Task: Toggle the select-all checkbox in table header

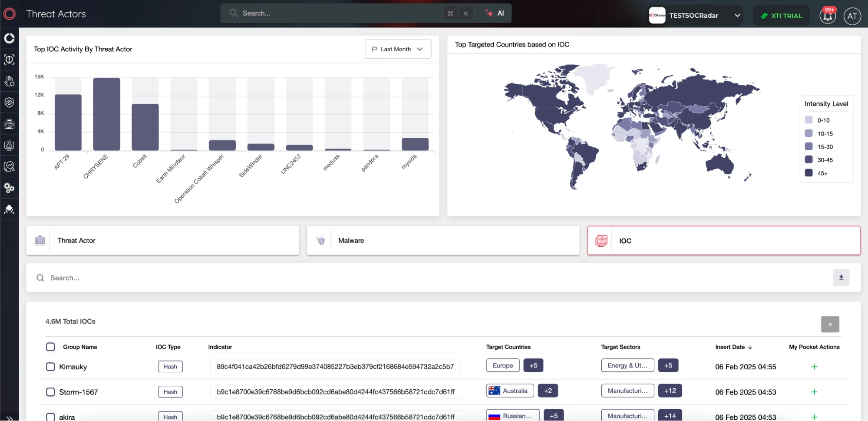Action: (x=50, y=347)
